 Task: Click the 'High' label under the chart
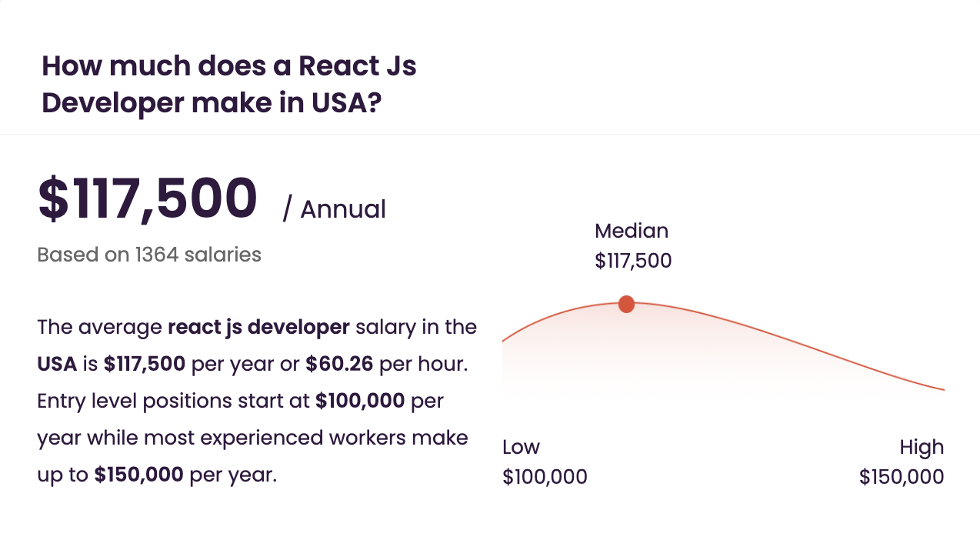(x=922, y=447)
